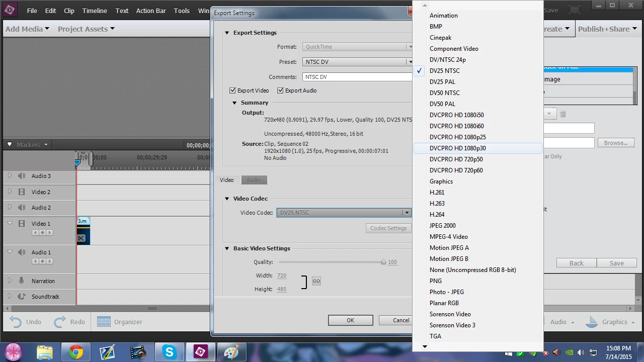
Task: Click the trash delete icon
Action: point(563,114)
